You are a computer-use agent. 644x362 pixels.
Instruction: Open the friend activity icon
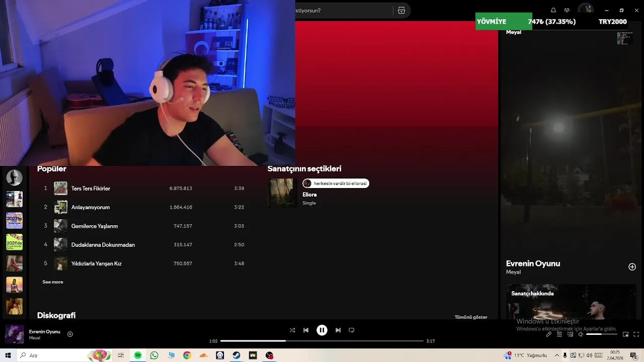(567, 10)
